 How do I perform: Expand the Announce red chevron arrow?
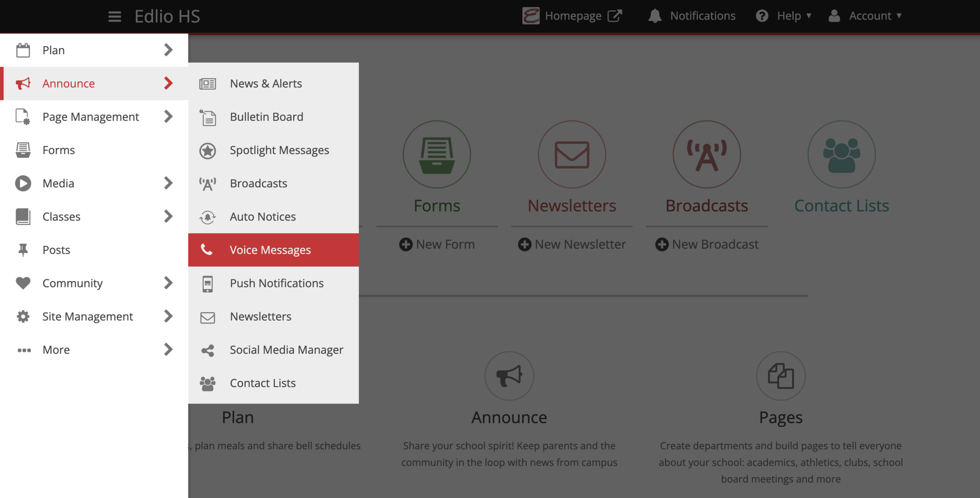point(168,83)
